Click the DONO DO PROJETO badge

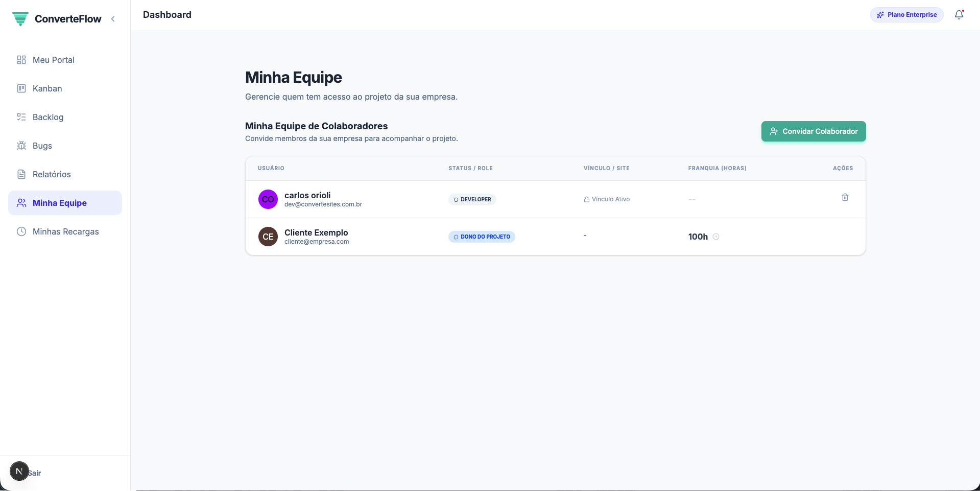tap(481, 237)
